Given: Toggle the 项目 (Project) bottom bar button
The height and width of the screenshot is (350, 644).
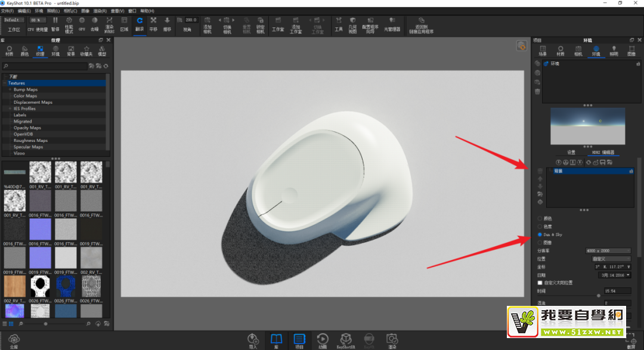Looking at the screenshot, I should click(299, 341).
